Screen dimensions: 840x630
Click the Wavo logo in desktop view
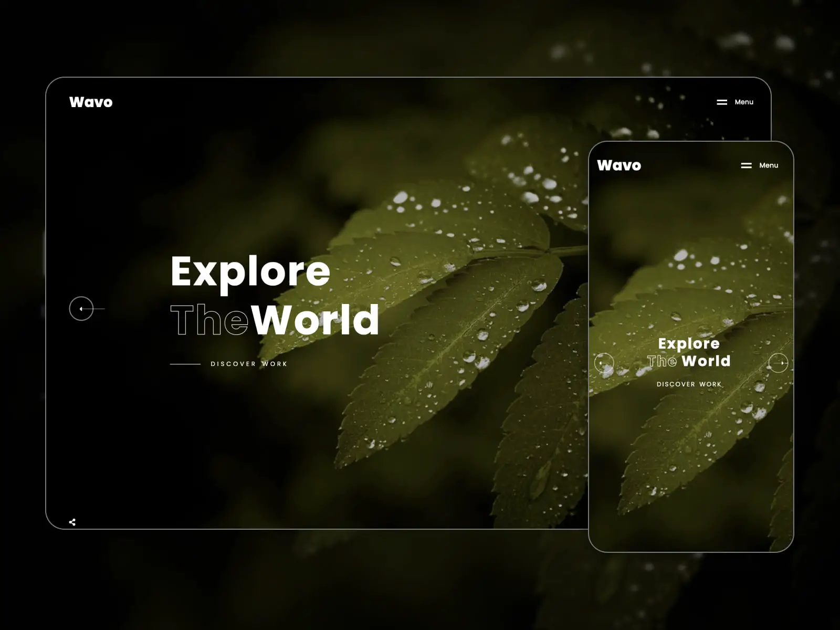[91, 102]
